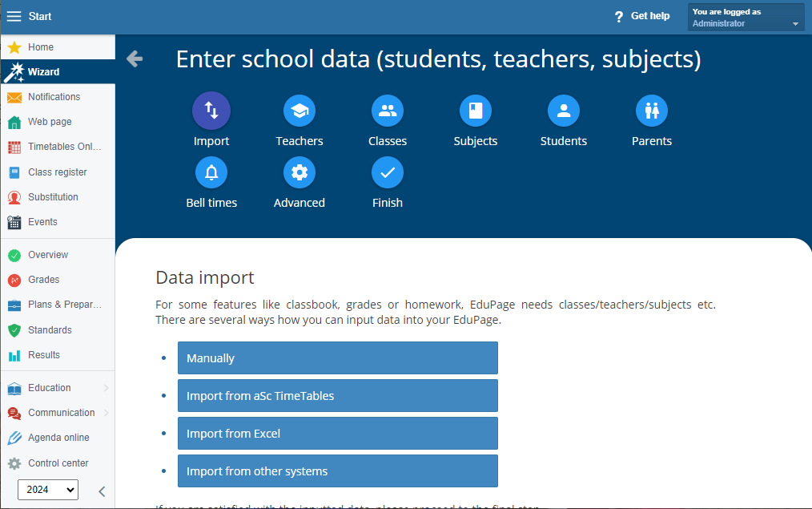The image size is (812, 509).
Task: Click the Get help link
Action: [650, 16]
